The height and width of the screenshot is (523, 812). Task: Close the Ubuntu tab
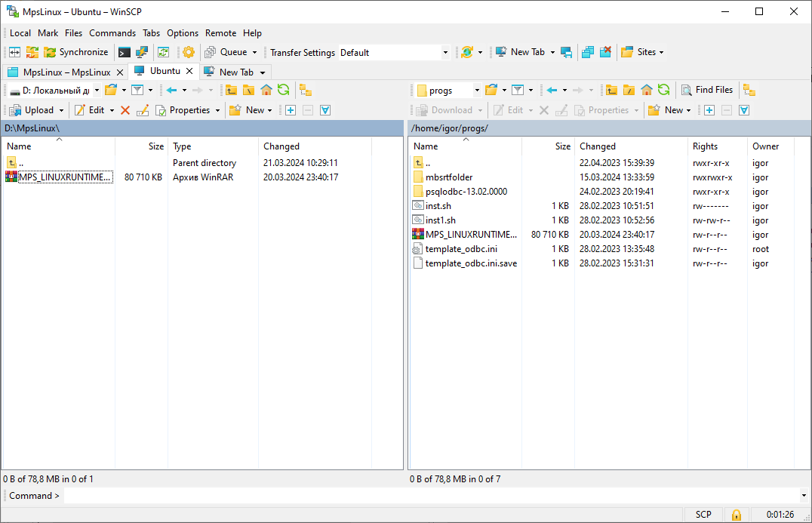[x=189, y=71]
